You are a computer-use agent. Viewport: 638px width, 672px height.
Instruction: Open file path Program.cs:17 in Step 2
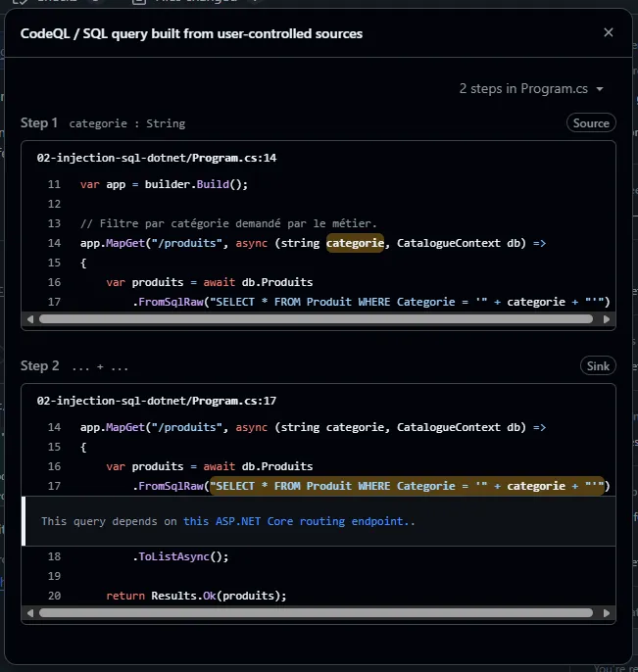(157, 401)
